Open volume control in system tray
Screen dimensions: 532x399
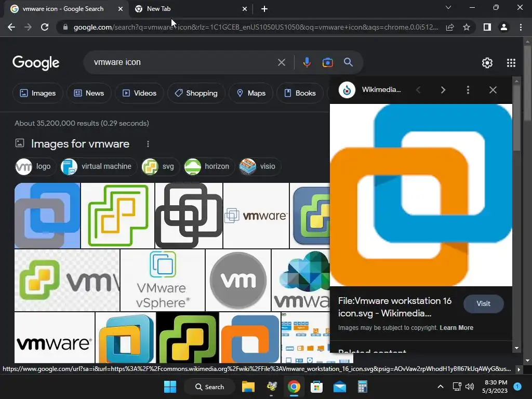tap(470, 387)
